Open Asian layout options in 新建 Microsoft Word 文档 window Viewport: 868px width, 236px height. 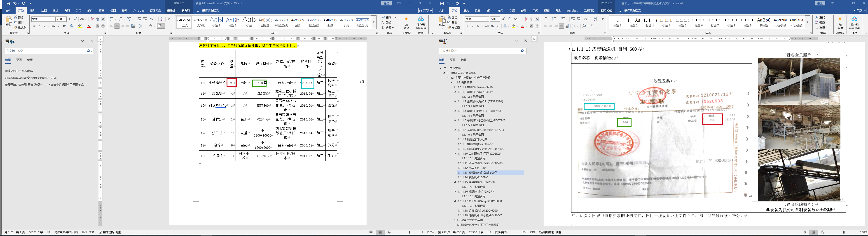tap(153, 19)
